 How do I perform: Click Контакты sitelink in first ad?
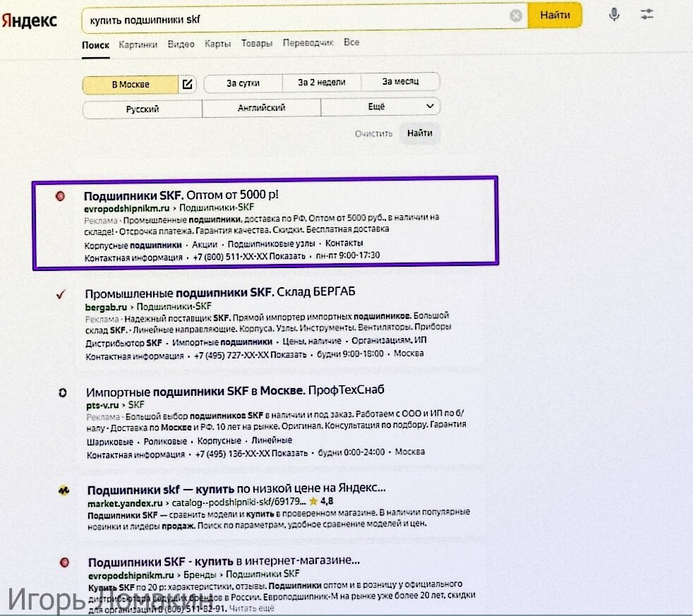pyautogui.click(x=344, y=243)
